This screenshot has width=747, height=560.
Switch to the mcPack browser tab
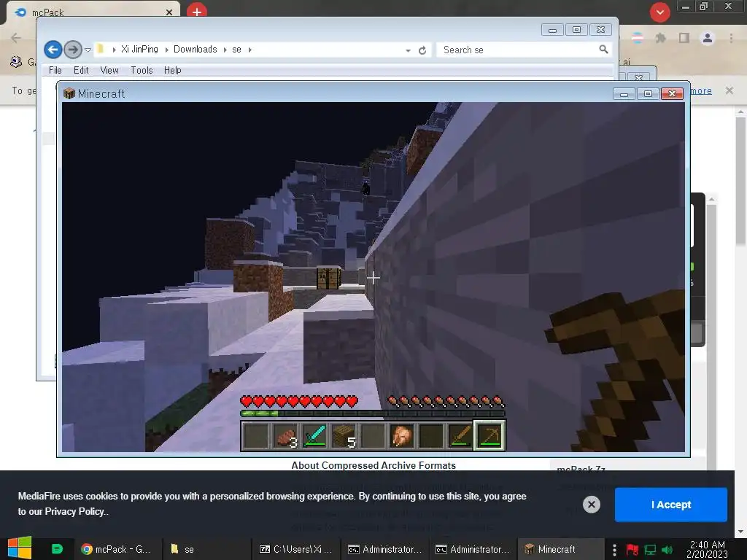coord(93,12)
